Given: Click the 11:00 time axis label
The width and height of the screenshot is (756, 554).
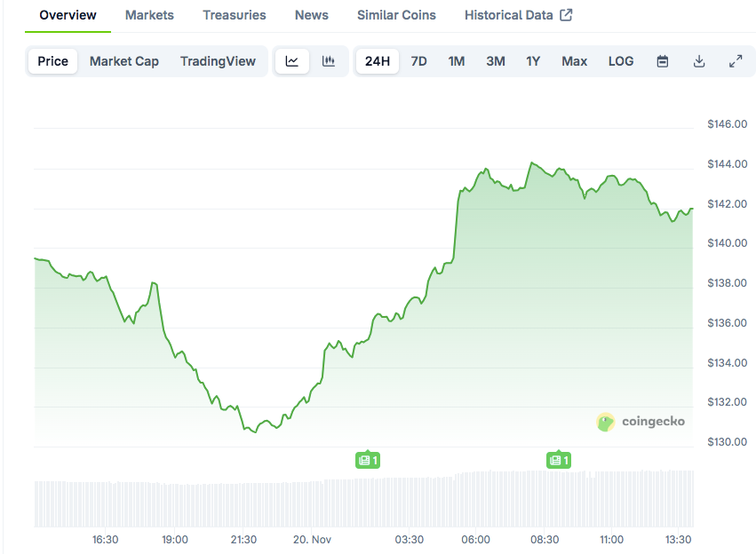Looking at the screenshot, I should tap(611, 540).
